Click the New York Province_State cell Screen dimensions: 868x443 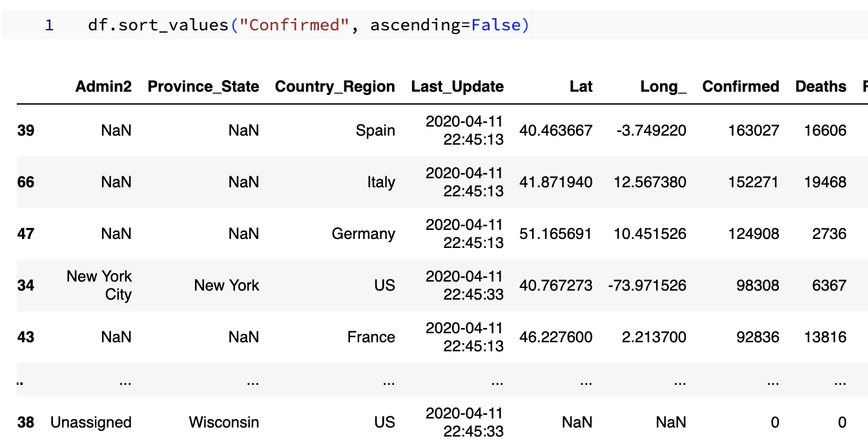[227, 285]
